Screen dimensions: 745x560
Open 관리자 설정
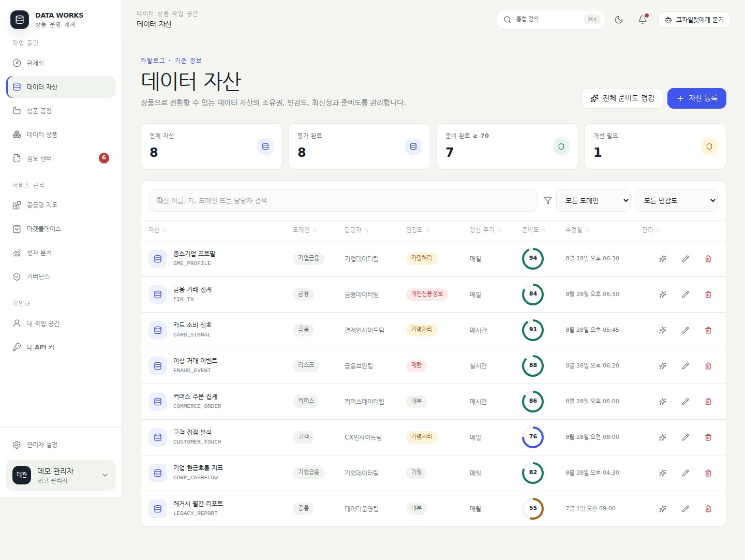click(x=61, y=445)
